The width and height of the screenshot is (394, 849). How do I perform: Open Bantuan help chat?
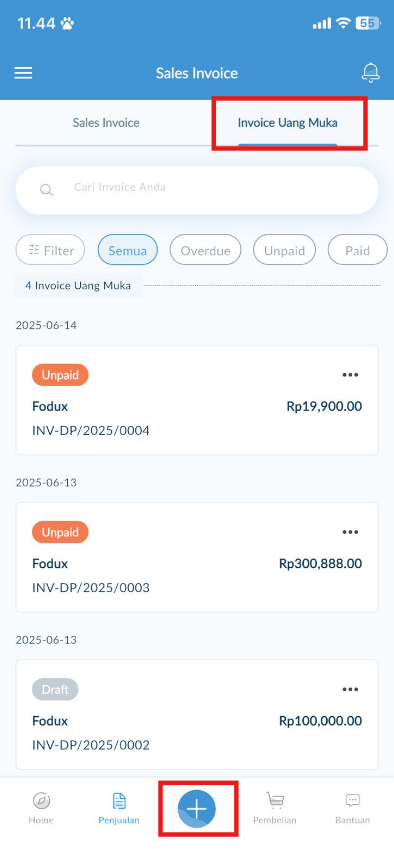pos(353,808)
